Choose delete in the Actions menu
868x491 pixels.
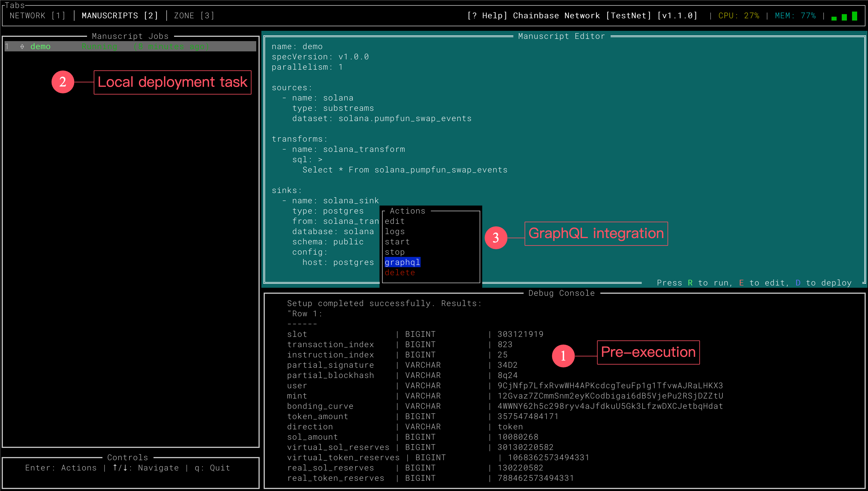pyautogui.click(x=400, y=273)
